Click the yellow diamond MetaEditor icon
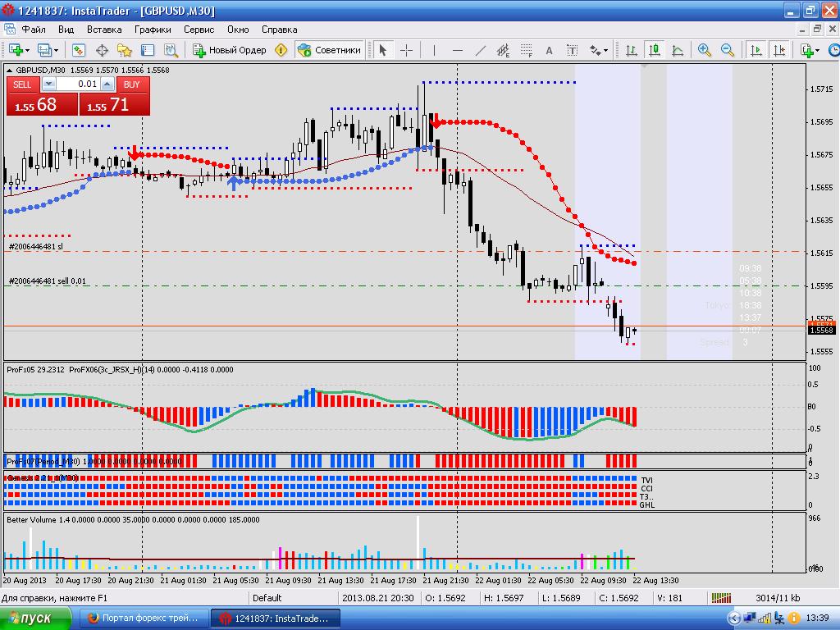840x630 pixels. click(281, 50)
